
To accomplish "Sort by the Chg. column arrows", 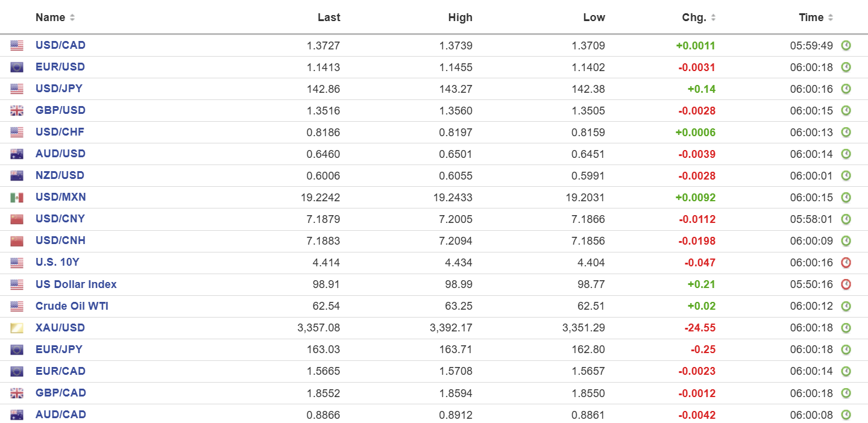I will click(713, 17).
